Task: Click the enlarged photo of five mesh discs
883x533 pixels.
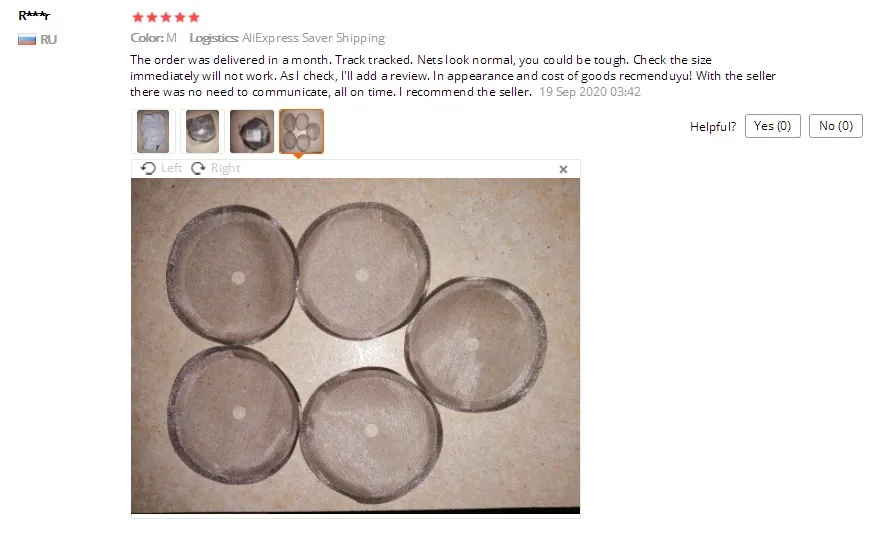Action: point(355,346)
